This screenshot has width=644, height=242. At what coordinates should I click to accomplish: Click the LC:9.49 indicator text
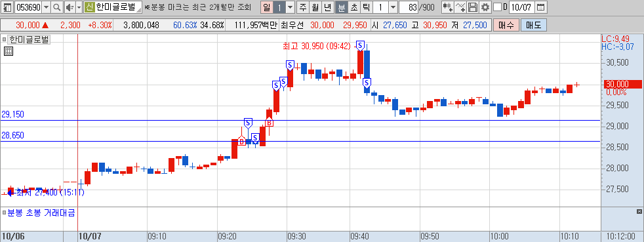pyautogui.click(x=616, y=39)
